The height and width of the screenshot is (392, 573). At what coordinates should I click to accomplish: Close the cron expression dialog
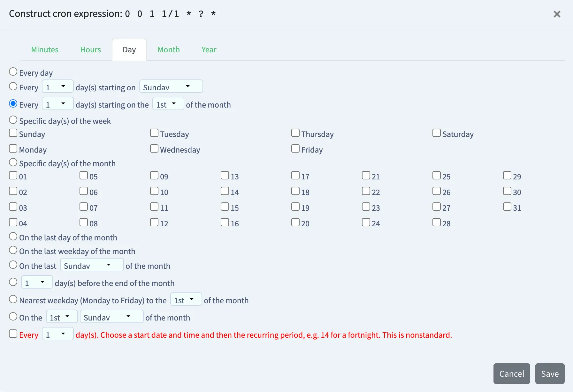point(557,14)
